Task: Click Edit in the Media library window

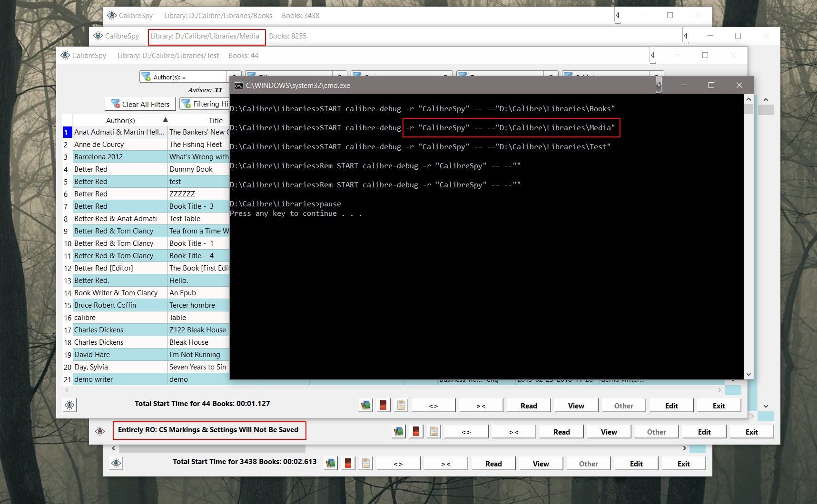Action: pyautogui.click(x=704, y=432)
